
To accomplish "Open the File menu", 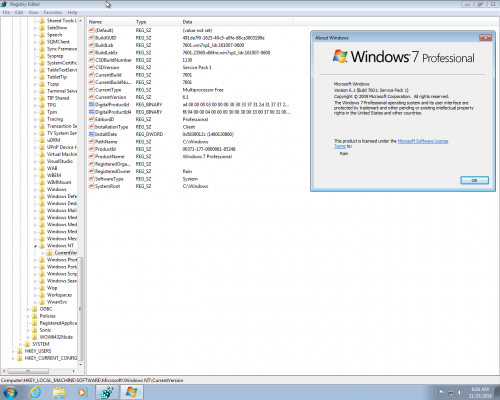I will click(6, 12).
